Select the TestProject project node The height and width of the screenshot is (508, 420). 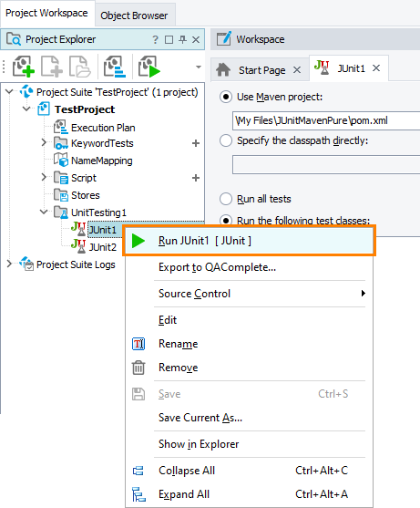[x=85, y=109]
